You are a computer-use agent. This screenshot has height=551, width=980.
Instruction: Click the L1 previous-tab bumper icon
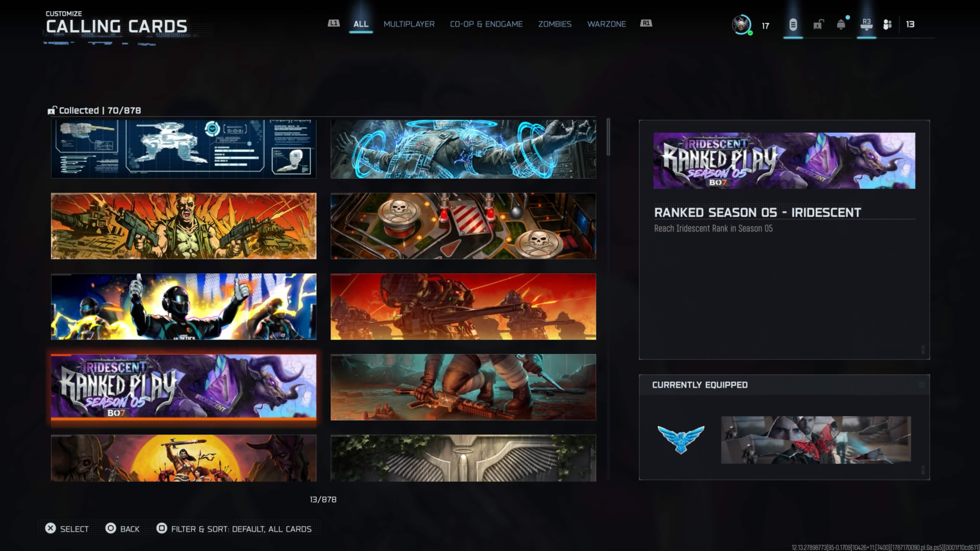pos(334,23)
